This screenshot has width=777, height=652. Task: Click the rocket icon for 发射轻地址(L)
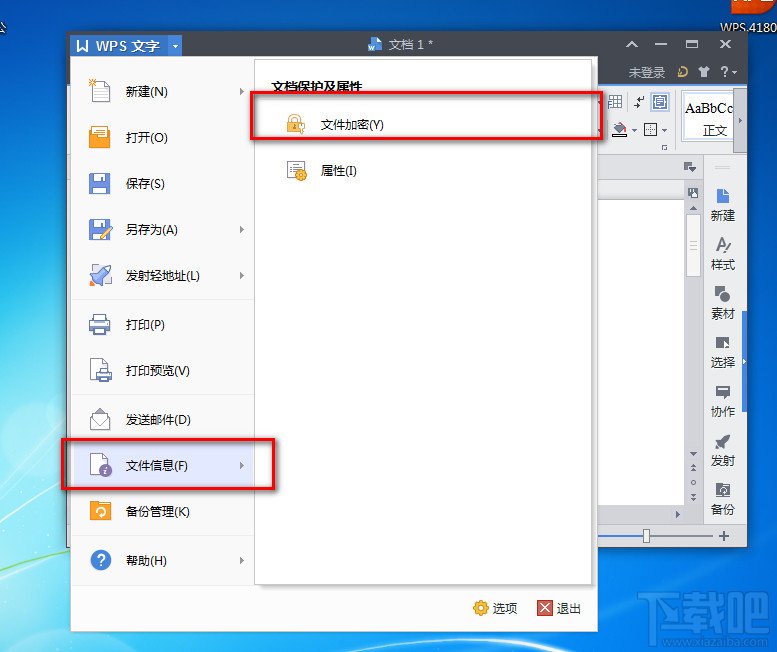[101, 275]
